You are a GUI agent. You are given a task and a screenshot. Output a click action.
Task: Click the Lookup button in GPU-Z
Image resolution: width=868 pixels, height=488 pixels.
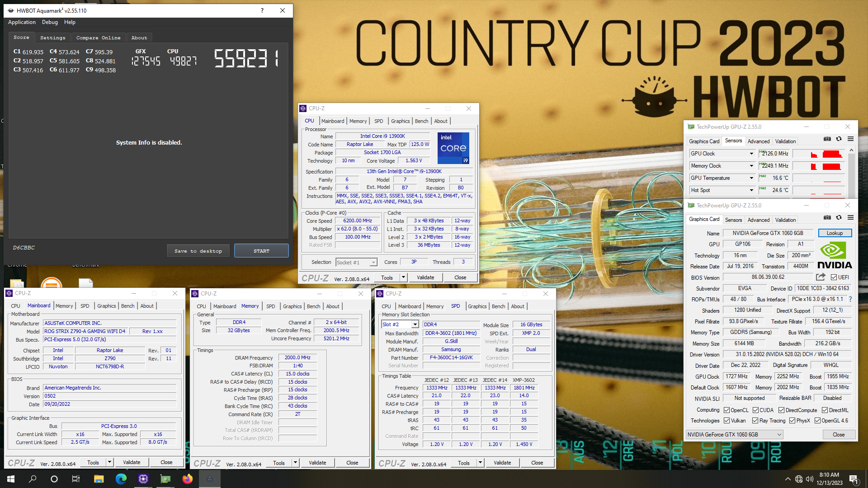tap(835, 233)
